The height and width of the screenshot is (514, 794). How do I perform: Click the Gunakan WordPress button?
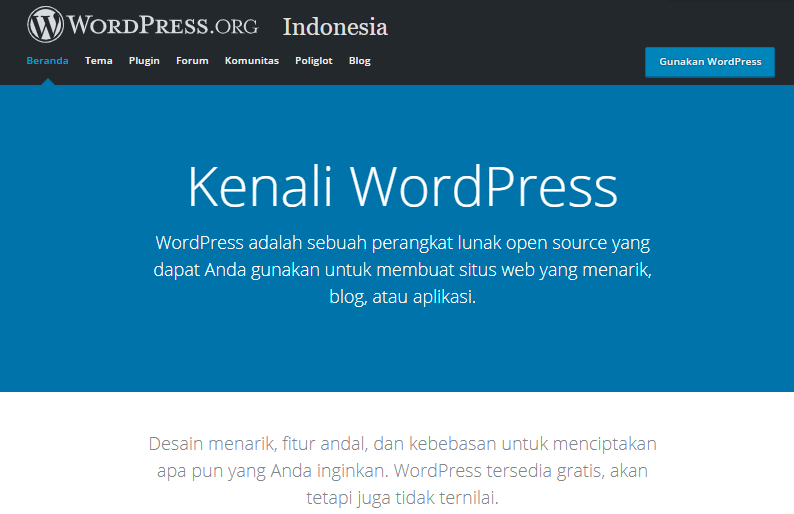[x=710, y=62]
